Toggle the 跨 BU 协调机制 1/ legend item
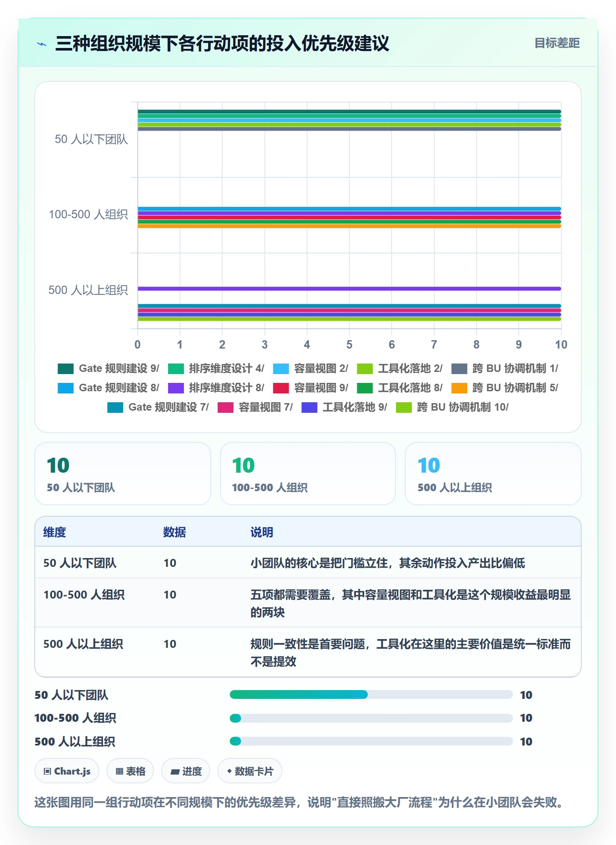 (x=505, y=368)
